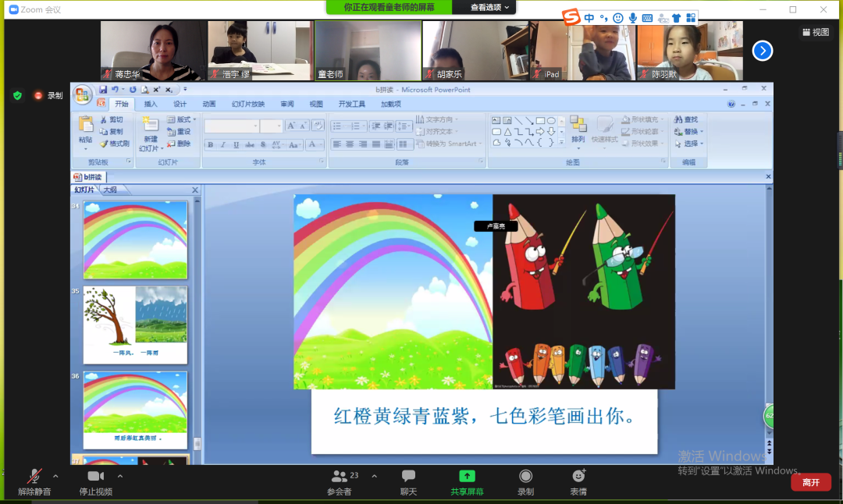Click the redo/repeat icon
The height and width of the screenshot is (504, 843).
(132, 90)
